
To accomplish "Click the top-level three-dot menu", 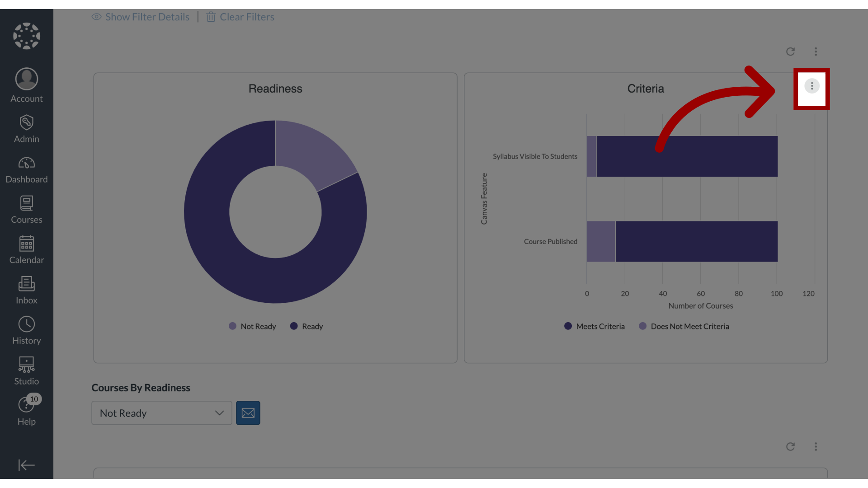I will point(816,51).
